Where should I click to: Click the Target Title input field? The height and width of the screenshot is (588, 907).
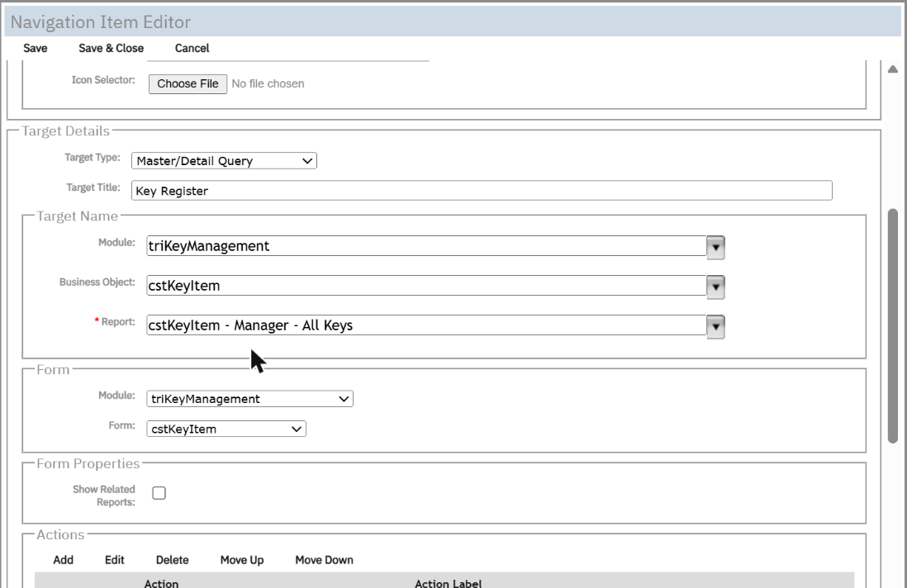482,191
